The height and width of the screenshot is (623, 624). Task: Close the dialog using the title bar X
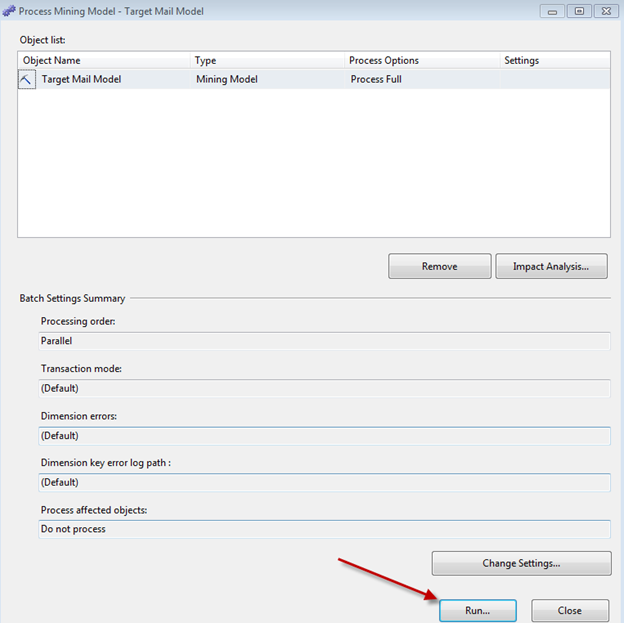[x=605, y=11]
